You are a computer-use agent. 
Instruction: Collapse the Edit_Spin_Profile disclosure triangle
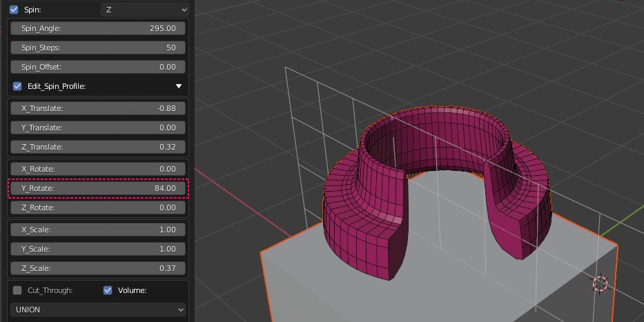179,86
